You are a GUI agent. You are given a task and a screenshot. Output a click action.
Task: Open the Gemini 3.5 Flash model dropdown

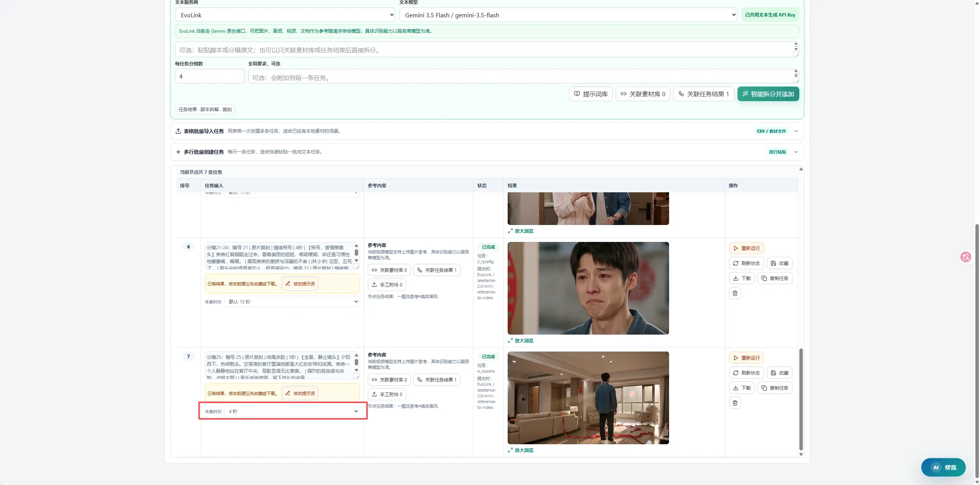coord(568,15)
